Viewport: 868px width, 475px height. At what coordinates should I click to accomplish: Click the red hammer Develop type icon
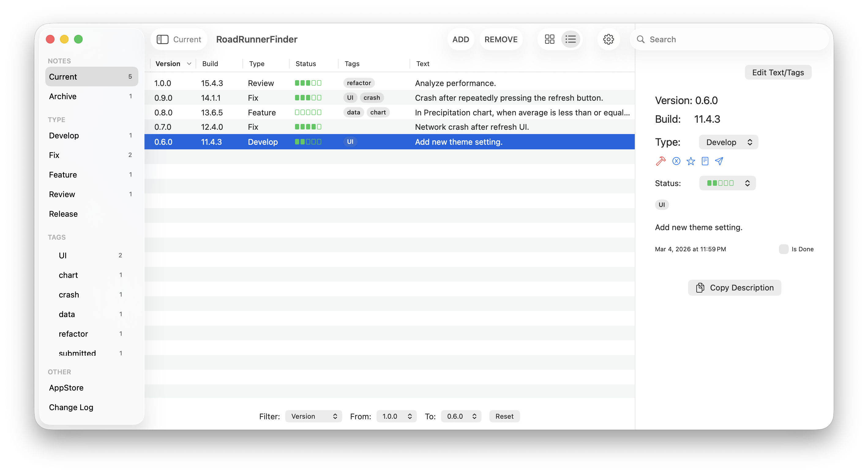click(661, 161)
